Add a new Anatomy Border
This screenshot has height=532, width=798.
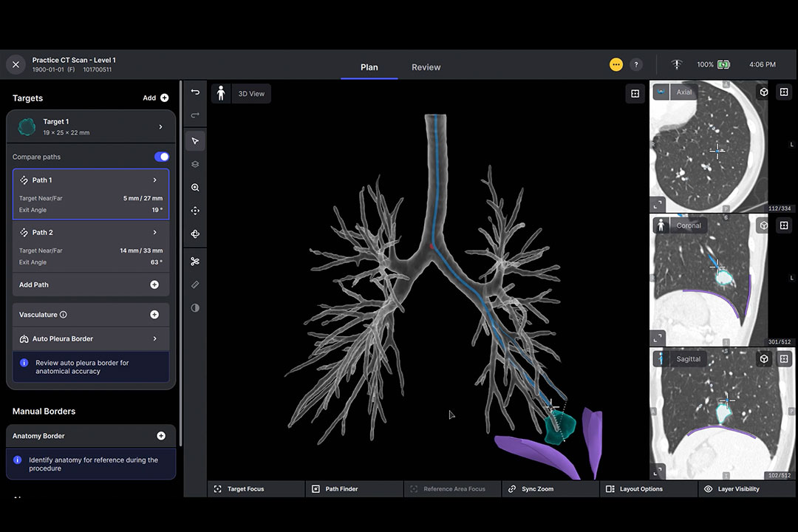[161, 435]
